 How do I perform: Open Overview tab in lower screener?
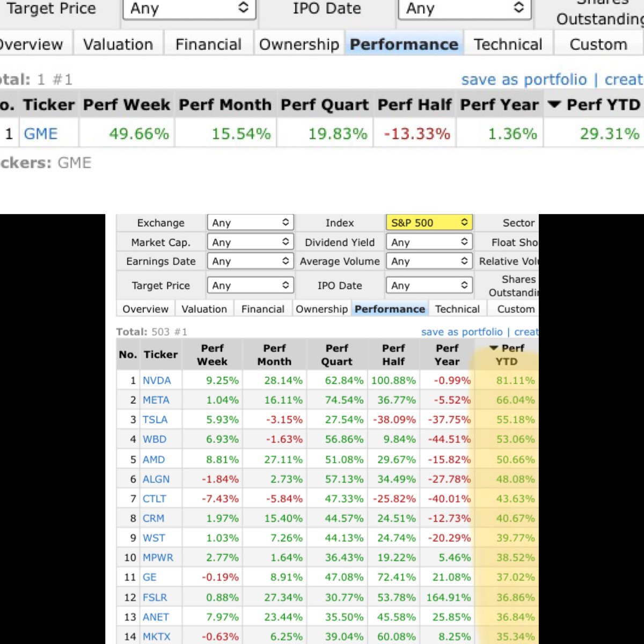145,309
